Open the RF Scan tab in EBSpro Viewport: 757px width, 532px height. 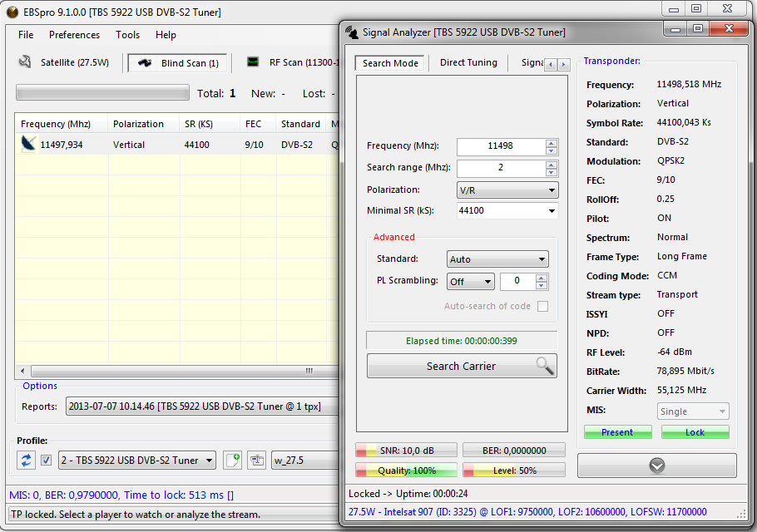click(x=292, y=62)
